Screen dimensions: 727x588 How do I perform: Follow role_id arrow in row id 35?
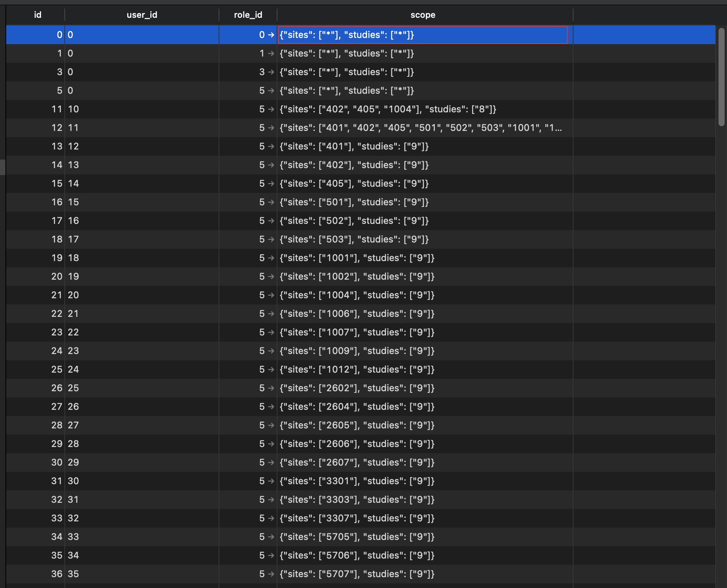point(271,555)
